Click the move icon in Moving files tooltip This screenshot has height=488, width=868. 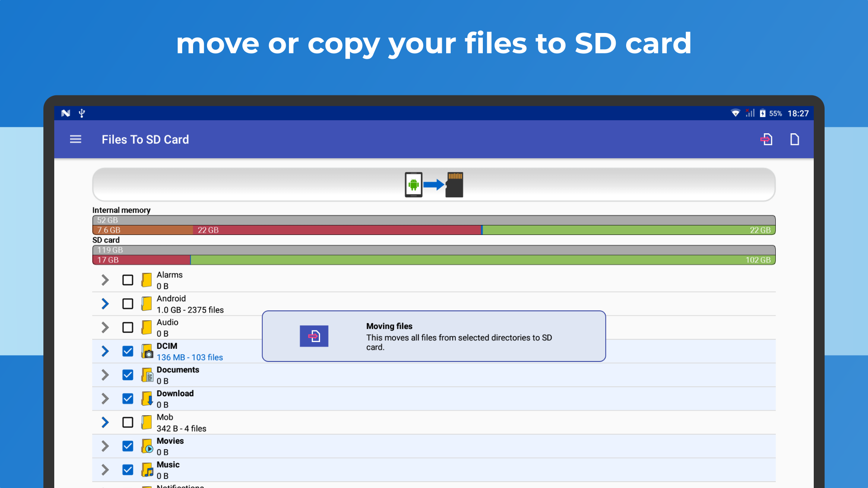tap(314, 336)
